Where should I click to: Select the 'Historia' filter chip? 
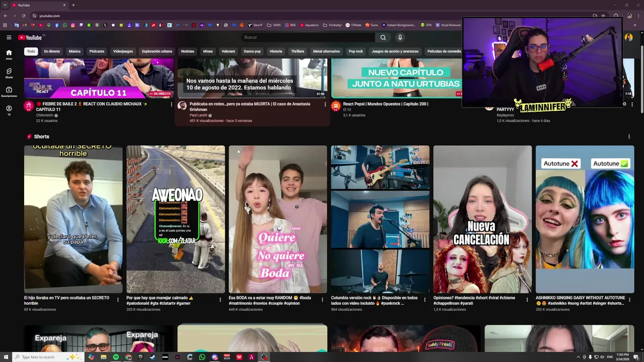pyautogui.click(x=276, y=51)
